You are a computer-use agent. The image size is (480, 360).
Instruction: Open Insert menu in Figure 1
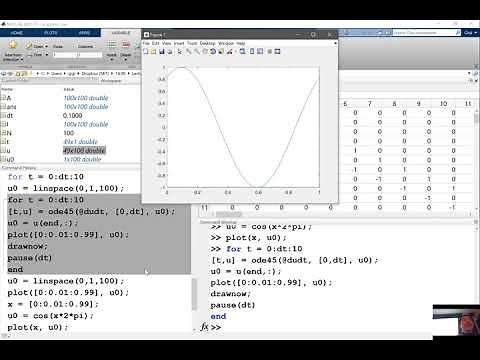179,43
